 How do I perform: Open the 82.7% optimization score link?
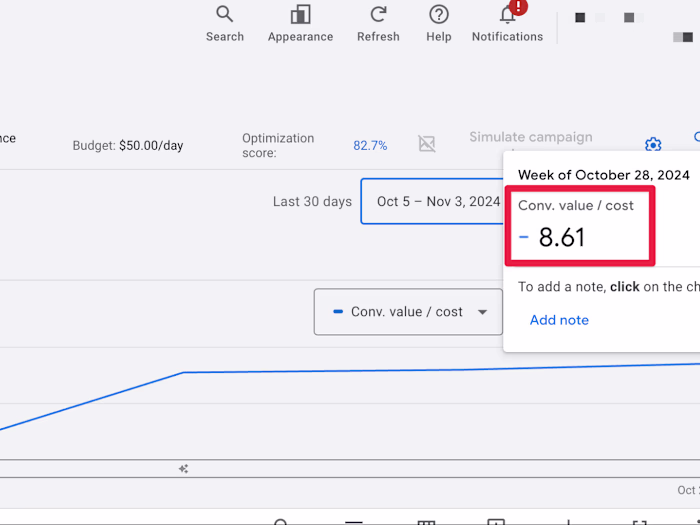click(x=370, y=146)
